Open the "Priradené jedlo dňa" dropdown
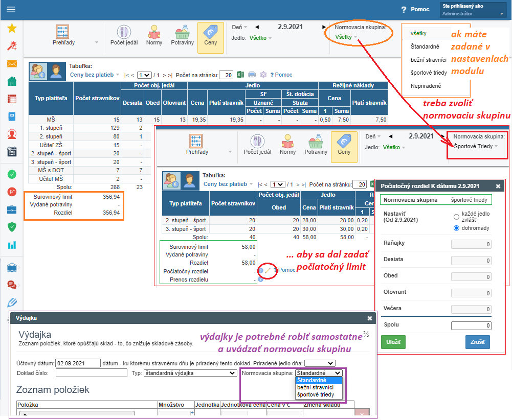This screenshot has height=420, width=512. pyautogui.click(x=320, y=363)
